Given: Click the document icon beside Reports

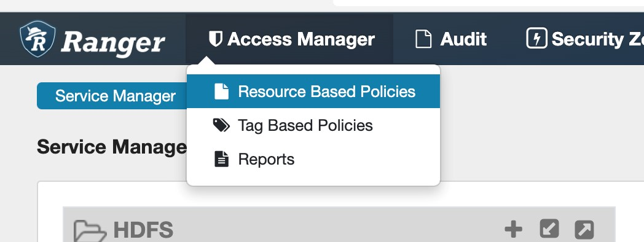Looking at the screenshot, I should click(221, 159).
